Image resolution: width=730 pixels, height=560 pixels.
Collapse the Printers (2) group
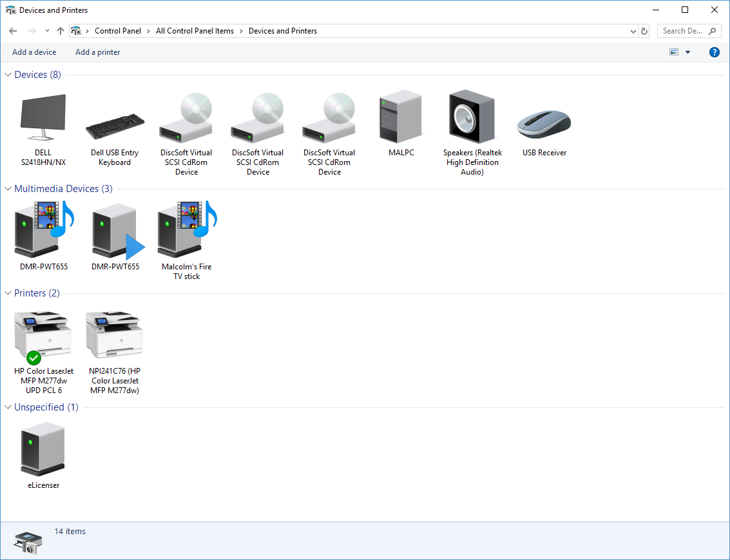(x=8, y=293)
